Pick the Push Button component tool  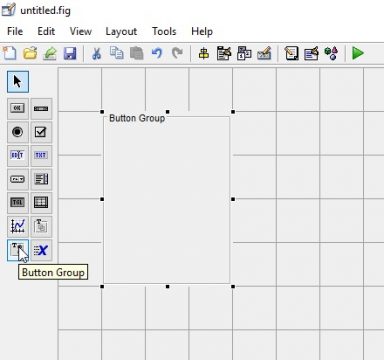pyautogui.click(x=18, y=108)
